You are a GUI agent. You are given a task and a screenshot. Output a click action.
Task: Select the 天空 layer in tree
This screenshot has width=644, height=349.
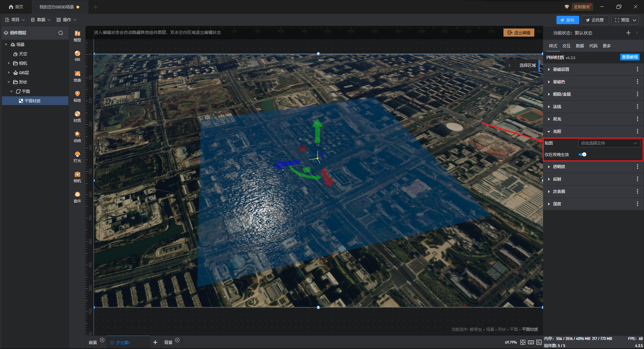point(23,54)
